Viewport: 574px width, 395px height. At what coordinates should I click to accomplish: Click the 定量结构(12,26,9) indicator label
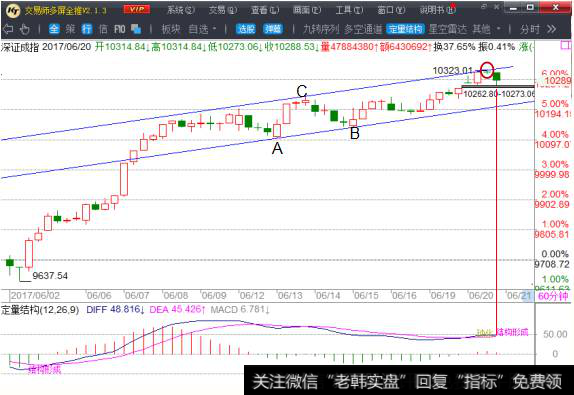(x=40, y=310)
